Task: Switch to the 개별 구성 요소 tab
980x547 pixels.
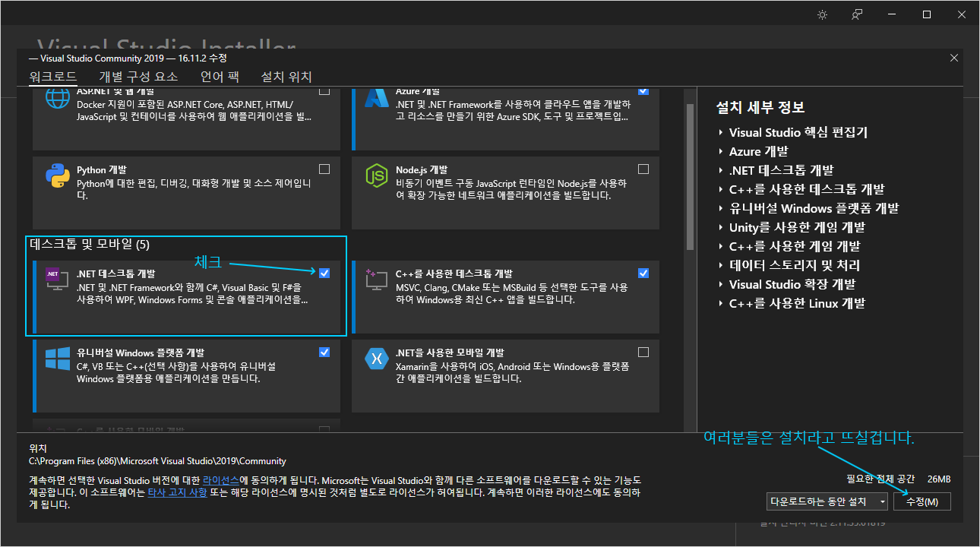Action: point(138,77)
